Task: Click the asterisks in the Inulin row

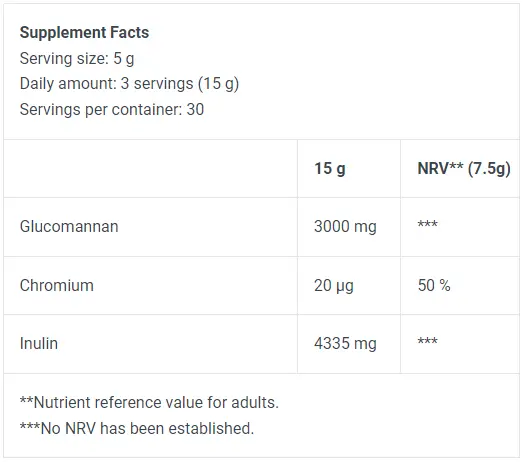Action: click(427, 341)
